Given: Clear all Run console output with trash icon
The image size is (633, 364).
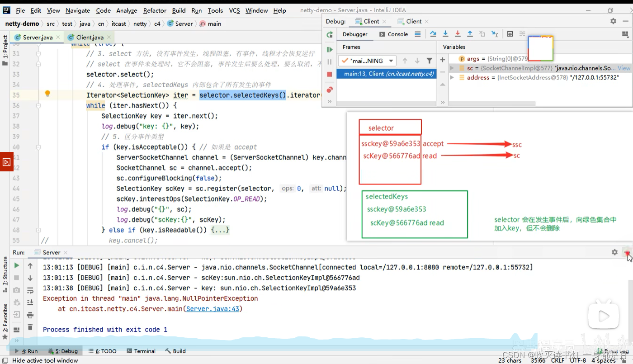Looking at the screenshot, I should 30,327.
